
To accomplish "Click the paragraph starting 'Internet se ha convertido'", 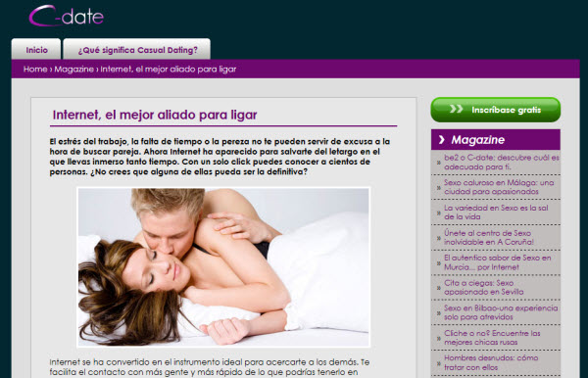I will coord(210,367).
